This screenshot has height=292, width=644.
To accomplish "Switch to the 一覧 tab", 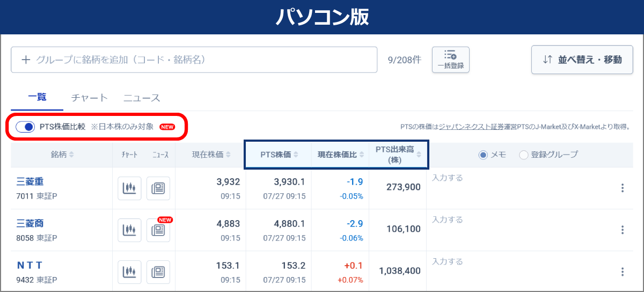I will click(37, 98).
